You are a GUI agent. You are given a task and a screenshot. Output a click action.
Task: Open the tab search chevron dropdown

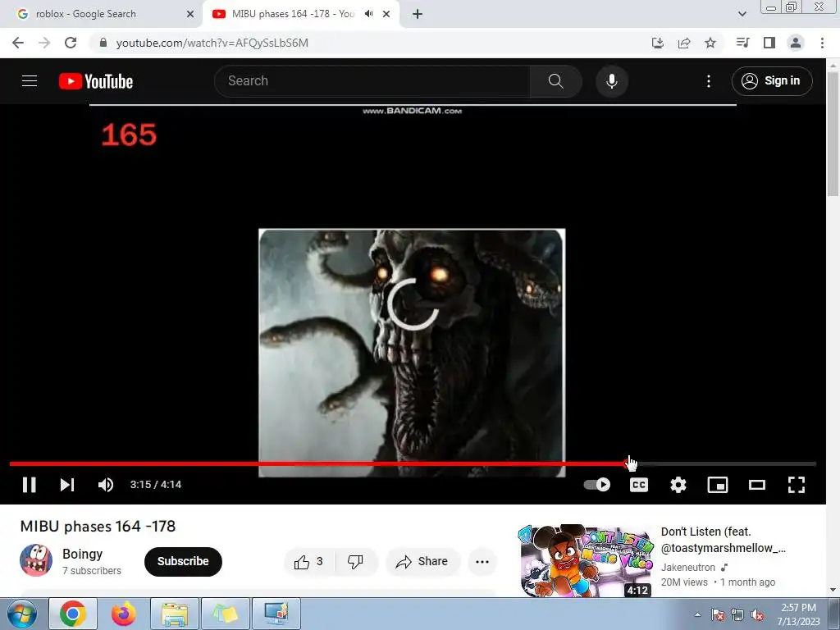point(742,14)
